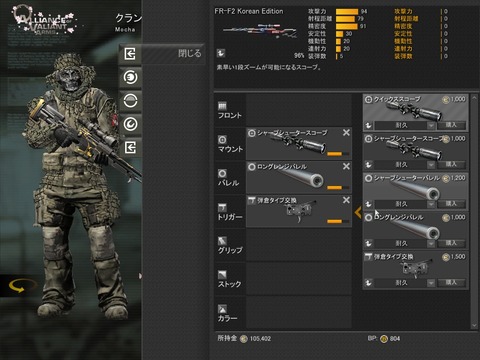The height and width of the screenshot is (360, 480).
Task: Click preview icon in shop ロングレンジバレル card
Action: [368, 243]
